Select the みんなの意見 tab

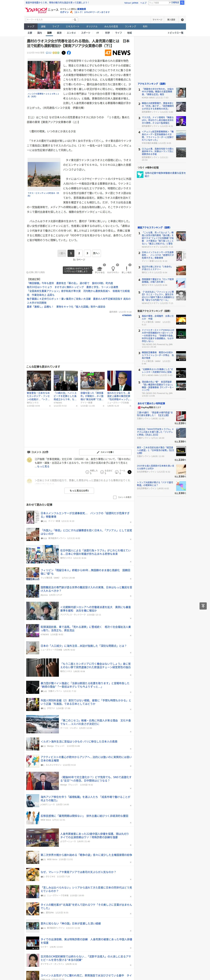point(111,27)
